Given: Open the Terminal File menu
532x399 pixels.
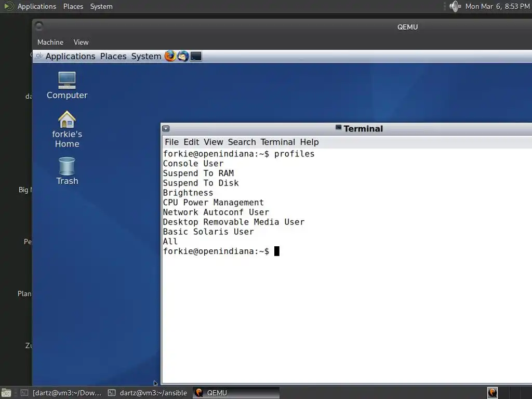Looking at the screenshot, I should pos(171,142).
